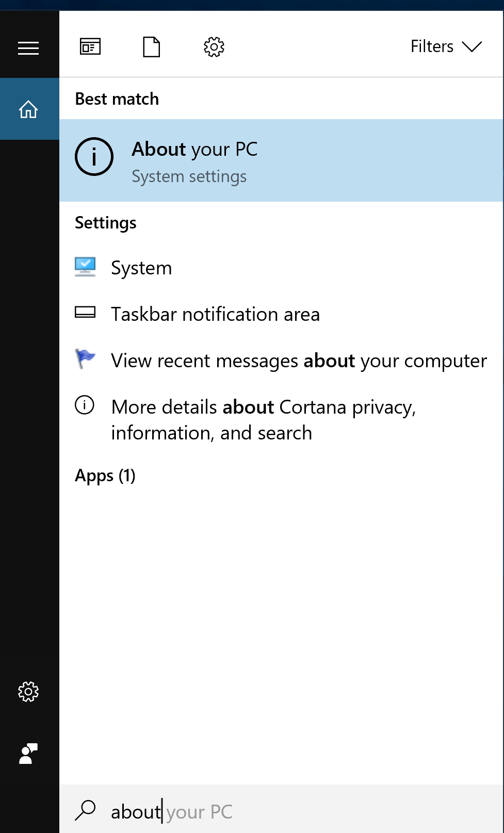
Task: Go to the Home sidebar icon
Action: [28, 109]
